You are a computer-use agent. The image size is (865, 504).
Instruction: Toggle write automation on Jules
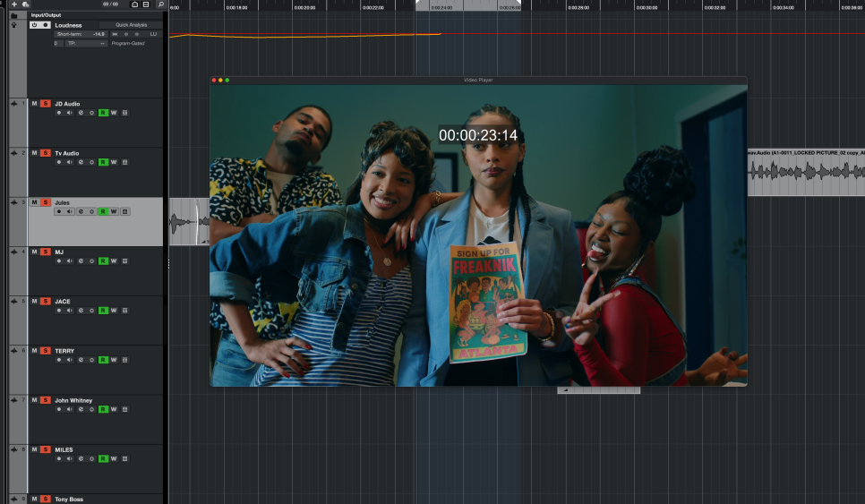[114, 211]
